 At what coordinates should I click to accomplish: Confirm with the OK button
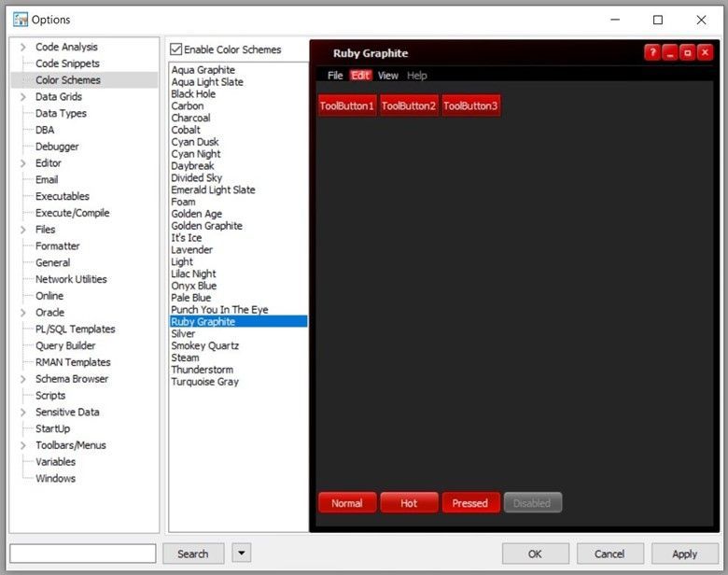535,554
